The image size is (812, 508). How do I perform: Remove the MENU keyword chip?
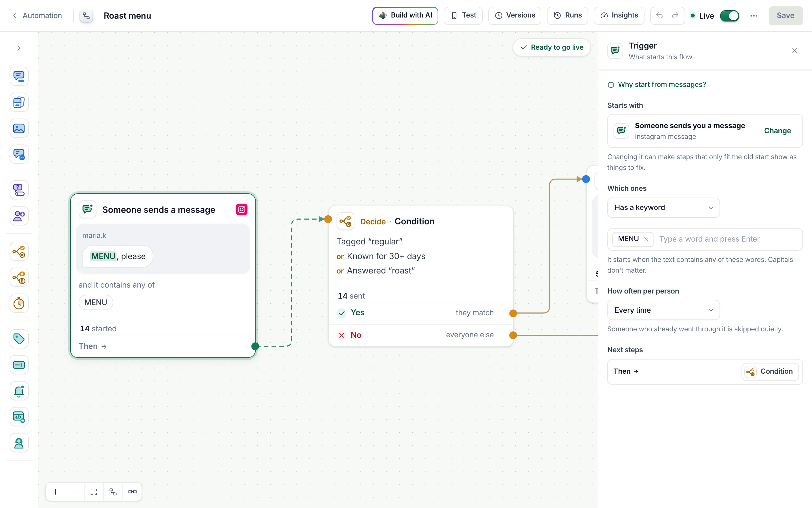(x=646, y=239)
